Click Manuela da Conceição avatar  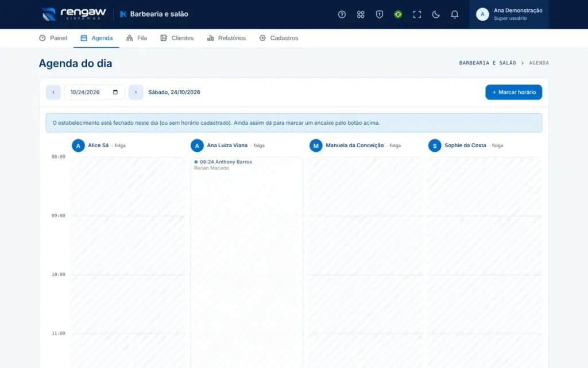click(x=316, y=145)
